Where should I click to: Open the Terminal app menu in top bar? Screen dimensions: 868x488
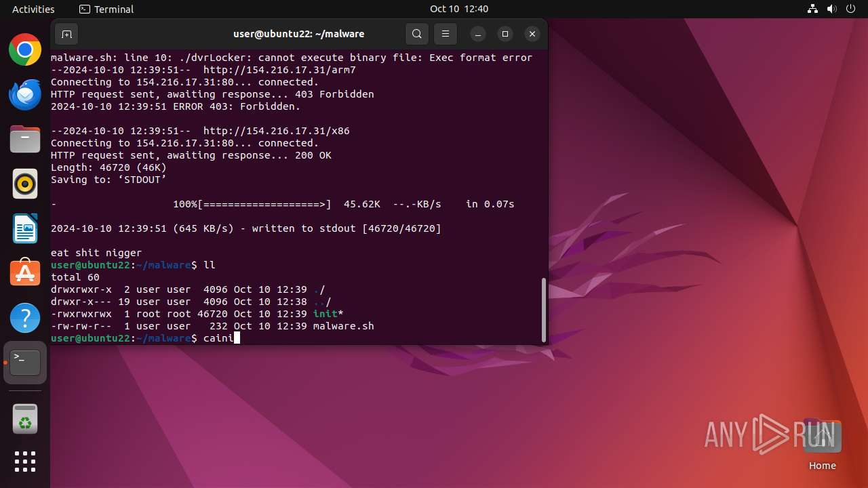pos(106,9)
